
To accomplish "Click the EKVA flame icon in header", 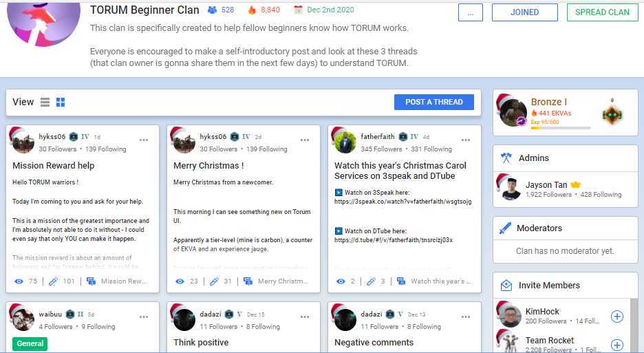I will click(x=252, y=10).
